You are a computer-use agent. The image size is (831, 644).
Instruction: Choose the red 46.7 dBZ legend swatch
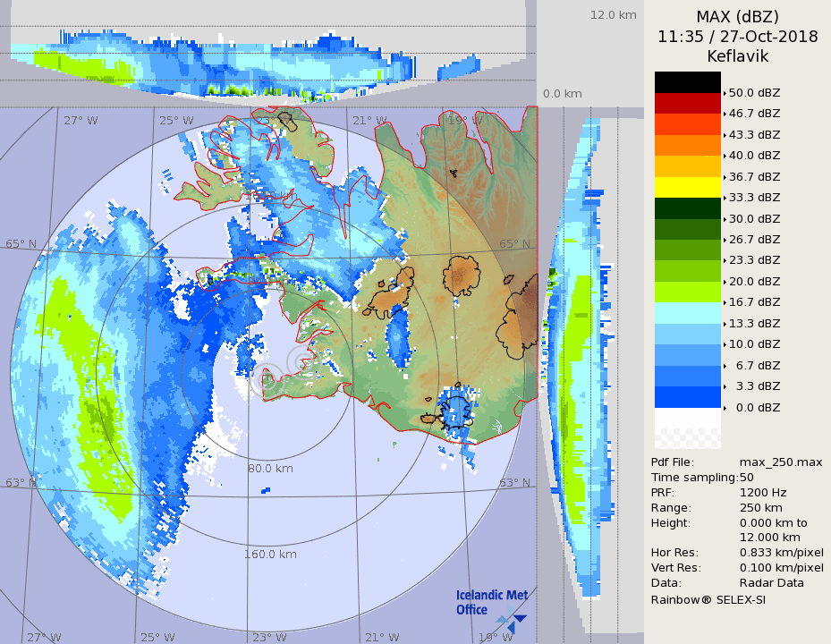point(687,103)
